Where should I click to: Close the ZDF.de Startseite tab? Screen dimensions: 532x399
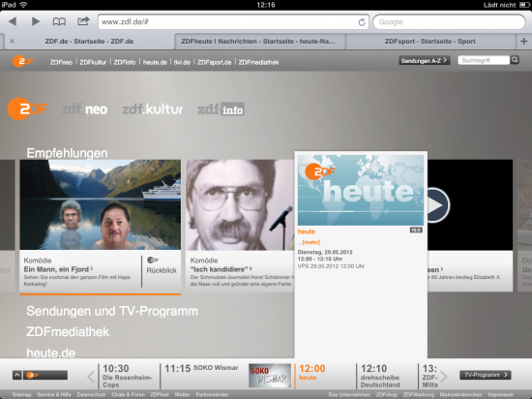[13, 41]
